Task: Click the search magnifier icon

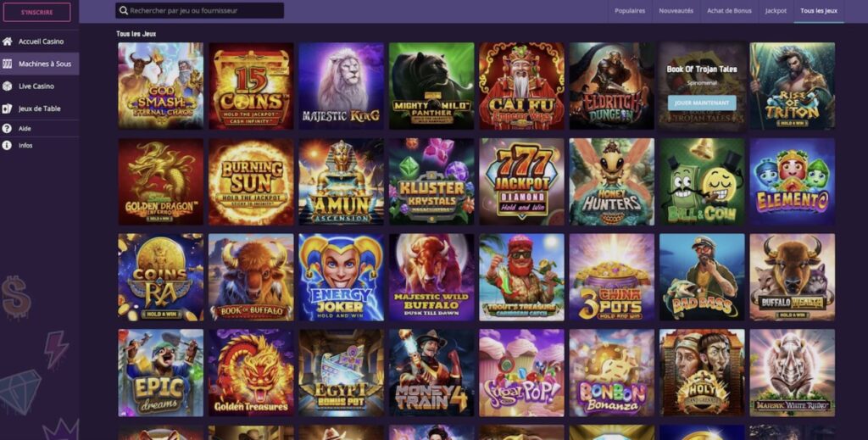Action: (x=124, y=10)
